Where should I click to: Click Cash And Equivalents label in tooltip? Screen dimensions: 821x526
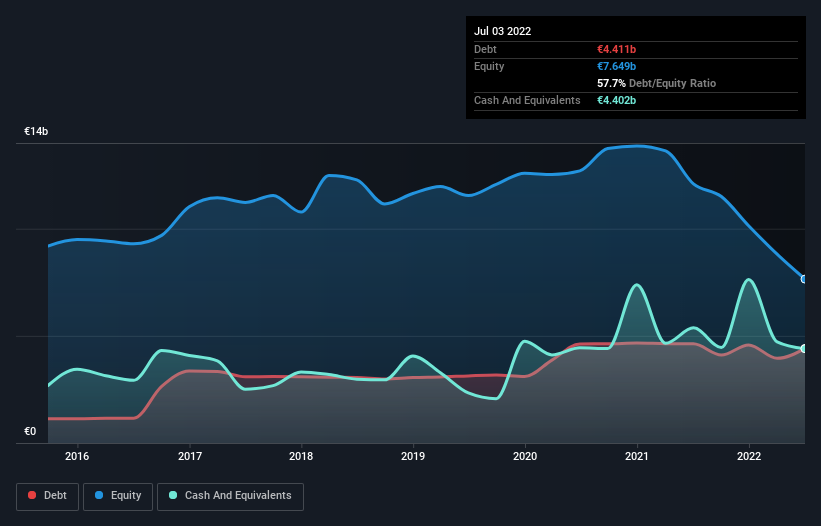pyautogui.click(x=527, y=100)
